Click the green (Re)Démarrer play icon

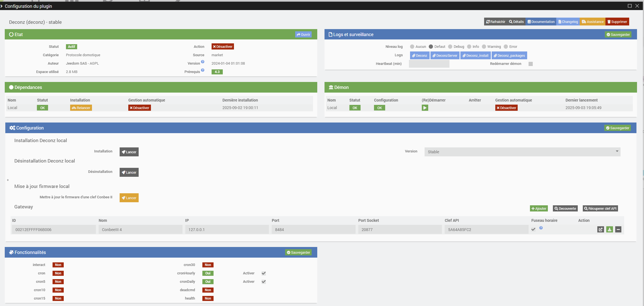(x=425, y=108)
